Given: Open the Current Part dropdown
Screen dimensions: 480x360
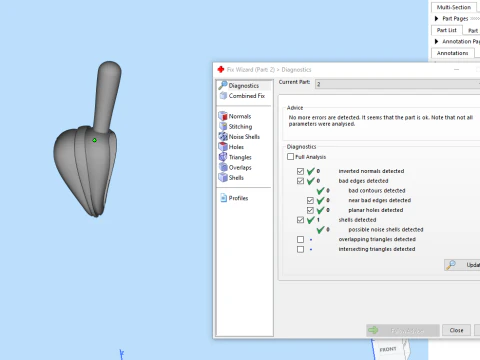Looking at the screenshot, I should (x=398, y=84).
